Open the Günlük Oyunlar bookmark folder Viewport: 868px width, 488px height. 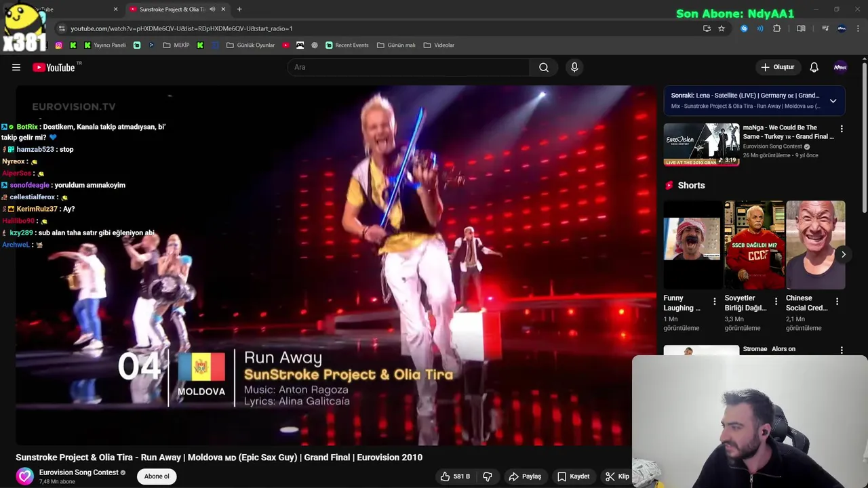[x=250, y=45]
